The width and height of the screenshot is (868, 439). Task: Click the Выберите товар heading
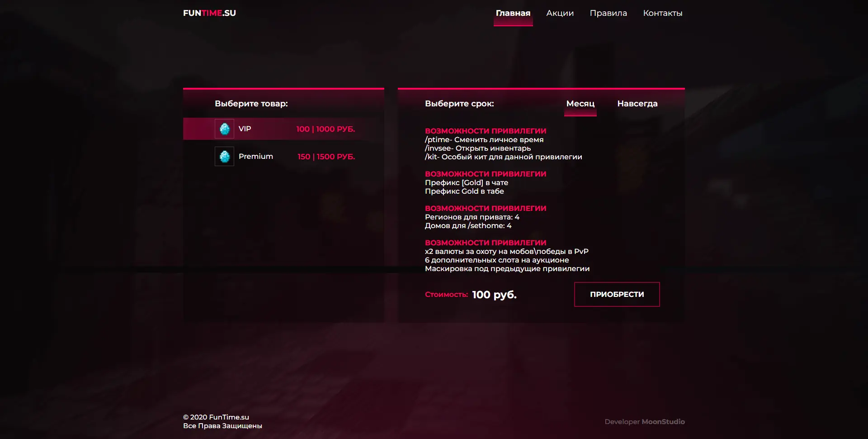pos(251,104)
